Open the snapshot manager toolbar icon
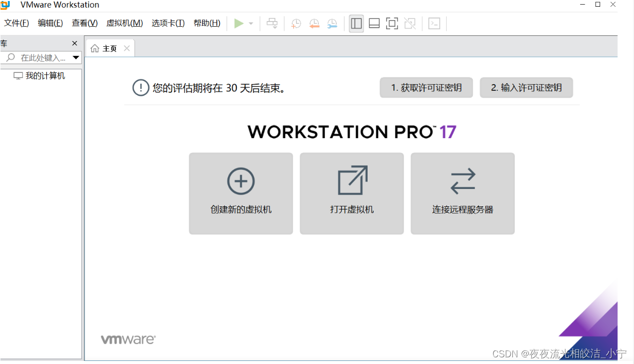This screenshot has width=634, height=364. (x=332, y=23)
